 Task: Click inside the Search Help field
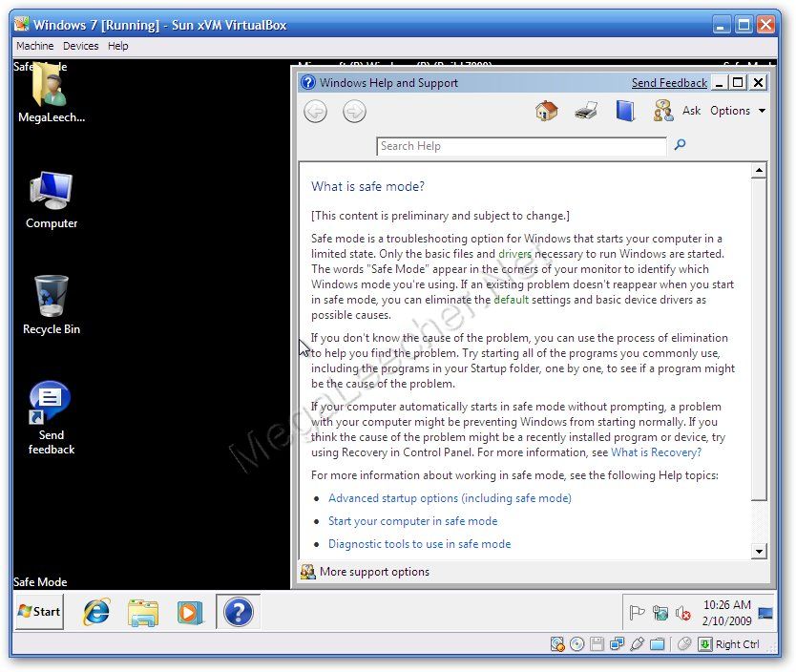click(521, 146)
